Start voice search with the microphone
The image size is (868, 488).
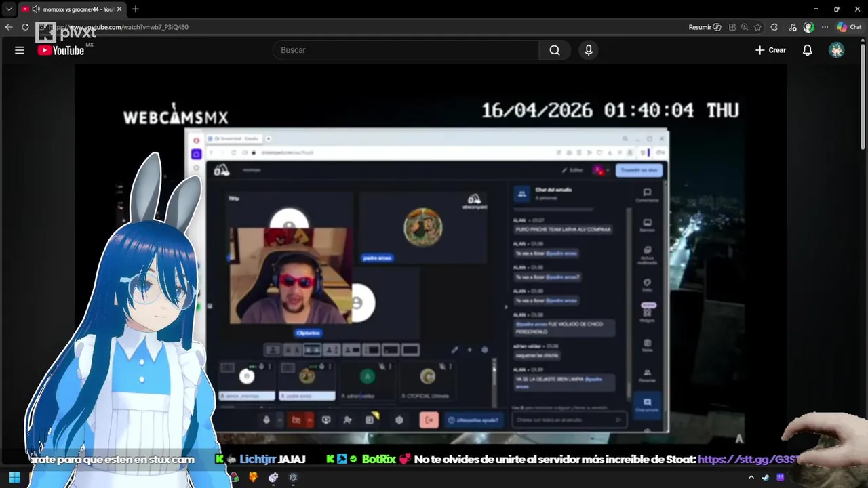[x=589, y=50]
